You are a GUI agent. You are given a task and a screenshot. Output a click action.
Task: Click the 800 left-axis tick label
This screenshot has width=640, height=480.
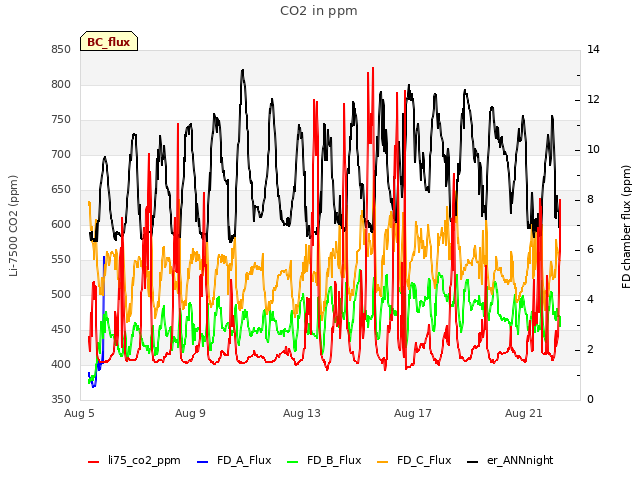tap(61, 84)
